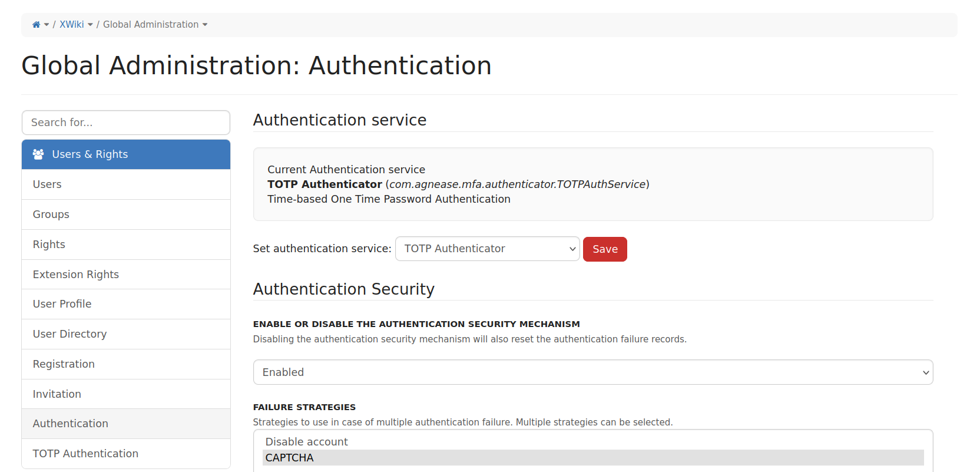
Task: Expand the XWiki breadcrumb dropdown caret
Action: point(90,25)
